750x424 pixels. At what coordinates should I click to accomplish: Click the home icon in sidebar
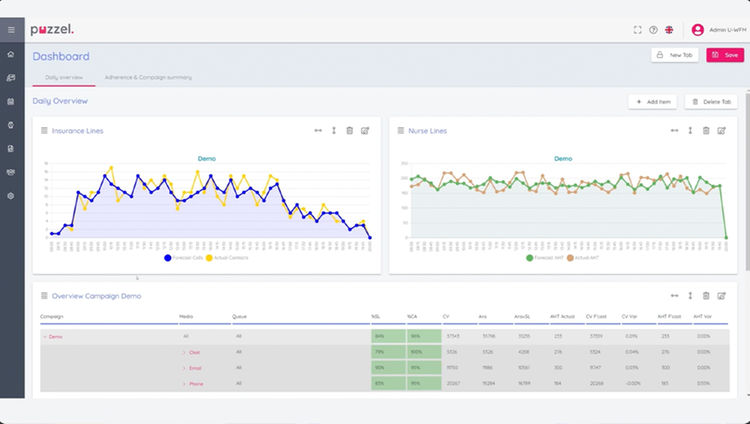tap(11, 54)
